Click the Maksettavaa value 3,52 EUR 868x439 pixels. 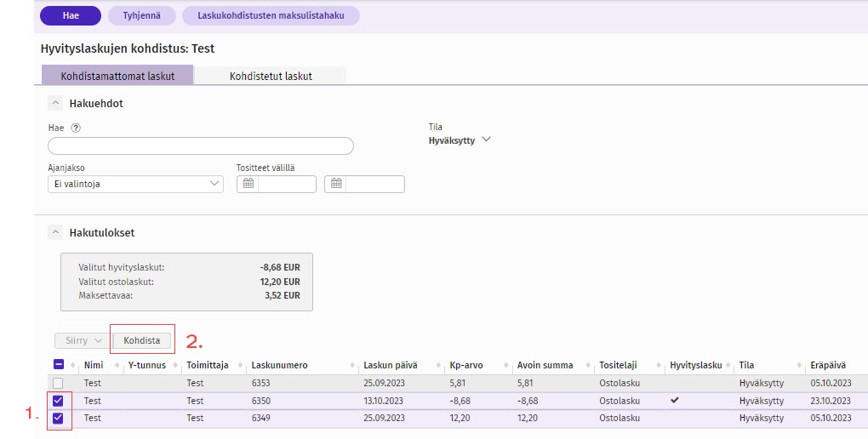[283, 295]
